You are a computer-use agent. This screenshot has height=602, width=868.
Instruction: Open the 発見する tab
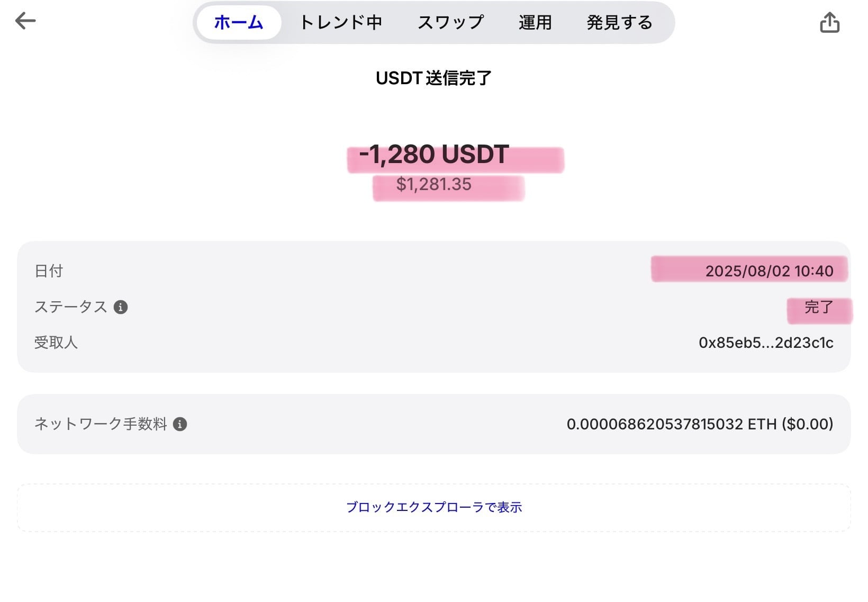[619, 23]
